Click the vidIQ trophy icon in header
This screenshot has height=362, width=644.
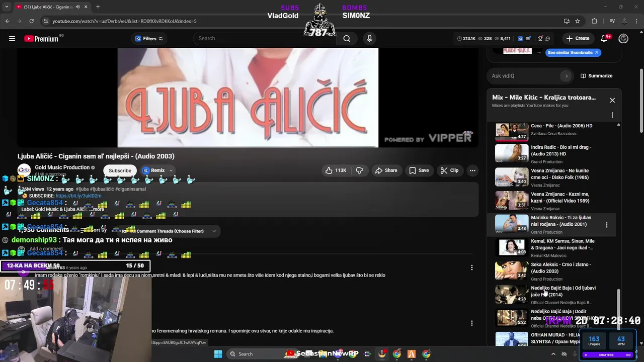click(x=540, y=38)
